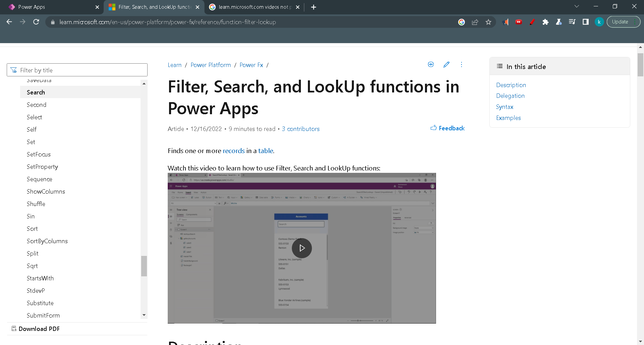Viewport: 644px width, 345px height.
Task: Click the browser forward arrow
Action: coord(22,22)
